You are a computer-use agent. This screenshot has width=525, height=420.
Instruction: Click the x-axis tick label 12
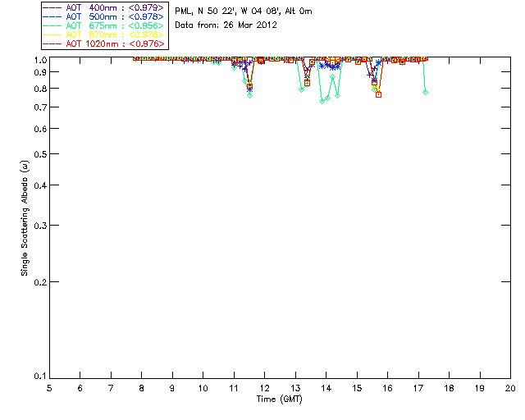264,388
